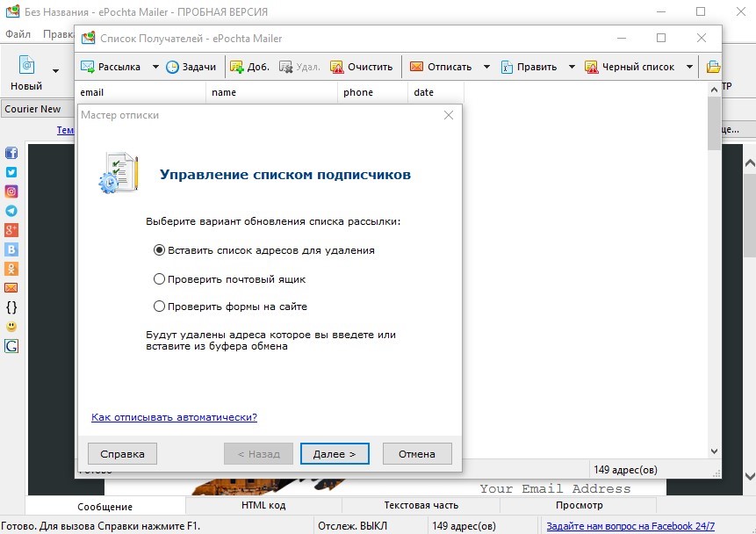Screen dimensions: 756x534
Task: Open the Courier New font combo box
Action: (x=38, y=109)
